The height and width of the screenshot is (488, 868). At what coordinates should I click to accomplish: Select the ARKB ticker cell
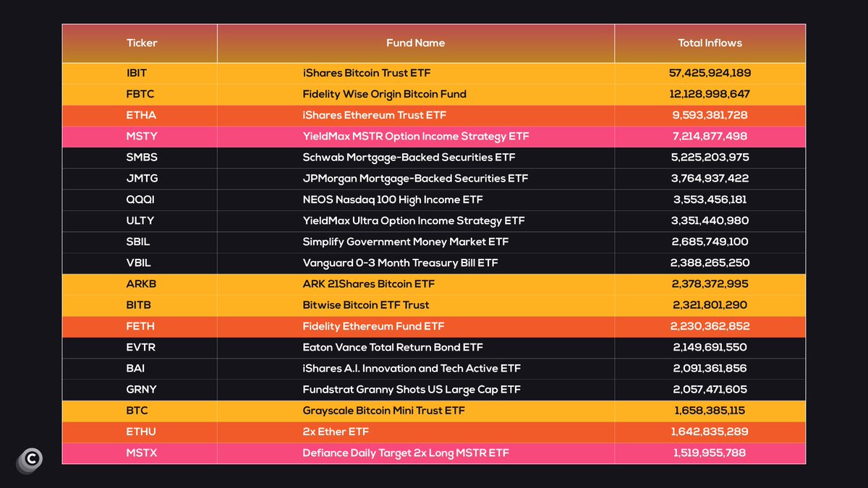pos(140,284)
